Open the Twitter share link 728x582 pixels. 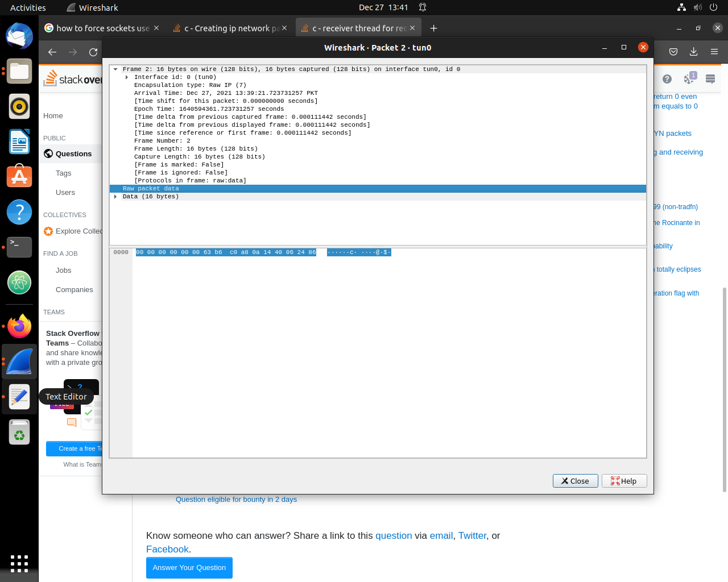tap(472, 535)
